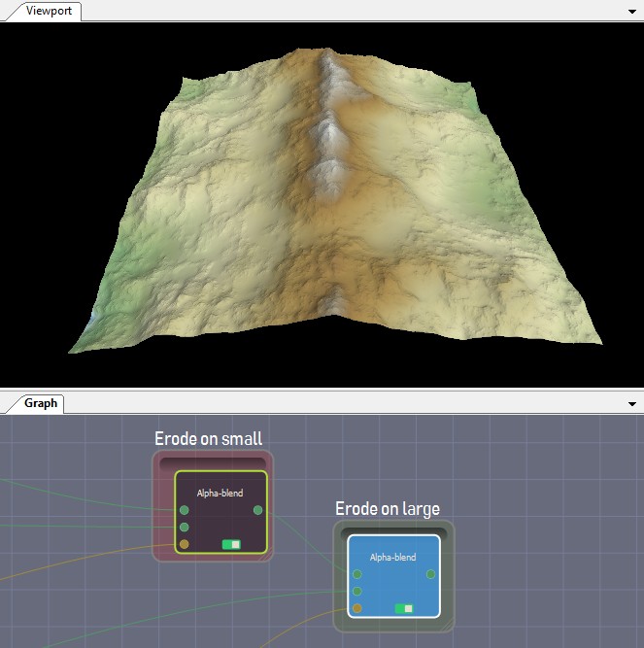This screenshot has width=644, height=648.
Task: Click output port of Erode on large node
Action: (x=430, y=574)
